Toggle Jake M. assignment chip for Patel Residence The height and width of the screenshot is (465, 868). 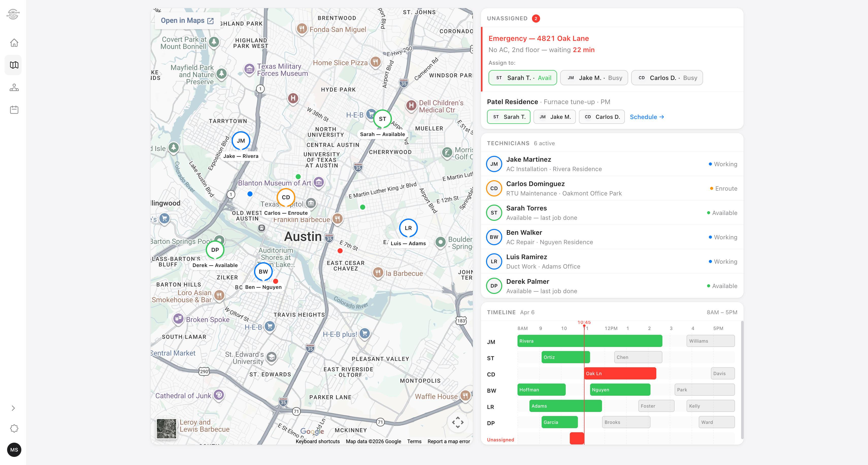pos(554,117)
